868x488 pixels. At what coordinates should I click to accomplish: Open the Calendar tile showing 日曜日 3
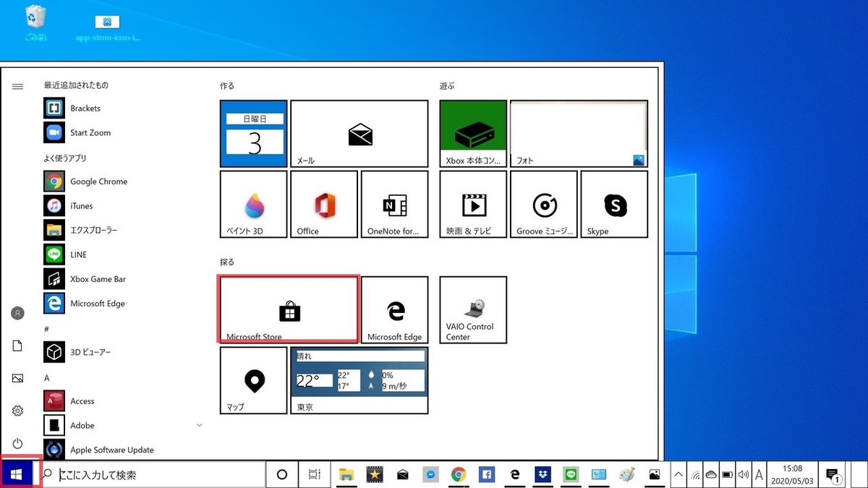pyautogui.click(x=254, y=134)
